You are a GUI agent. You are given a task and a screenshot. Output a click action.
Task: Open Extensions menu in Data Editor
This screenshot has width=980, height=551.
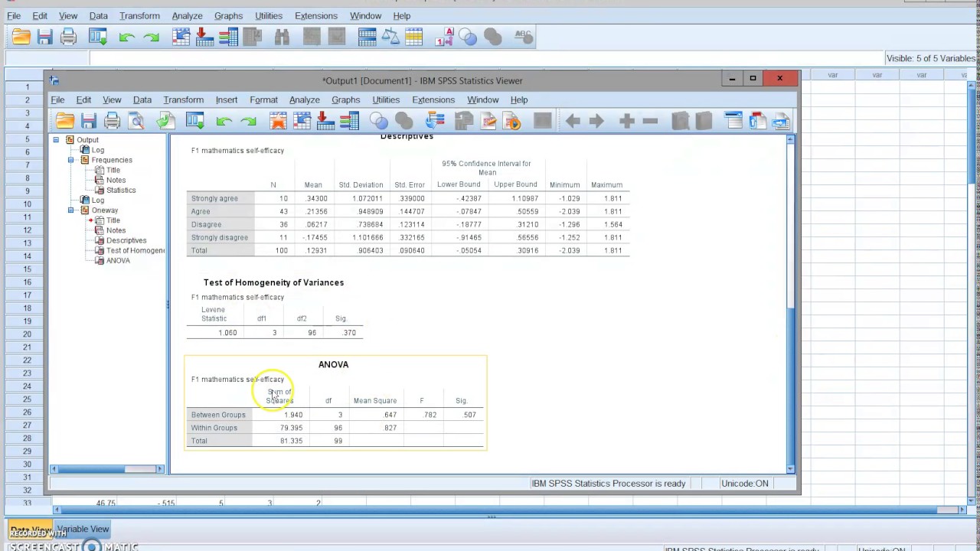(x=316, y=15)
